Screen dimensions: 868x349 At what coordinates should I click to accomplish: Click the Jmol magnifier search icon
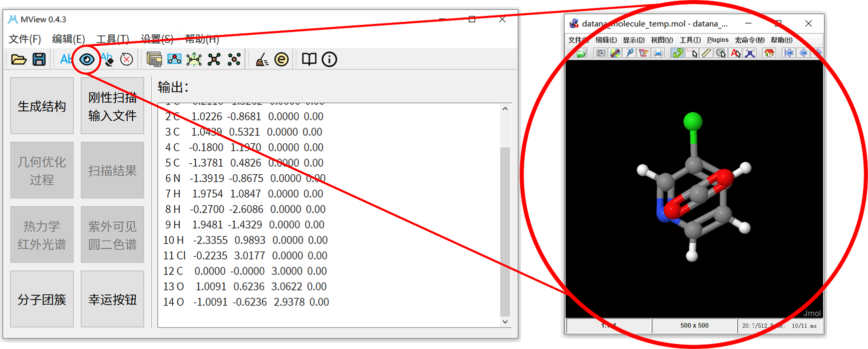click(629, 53)
